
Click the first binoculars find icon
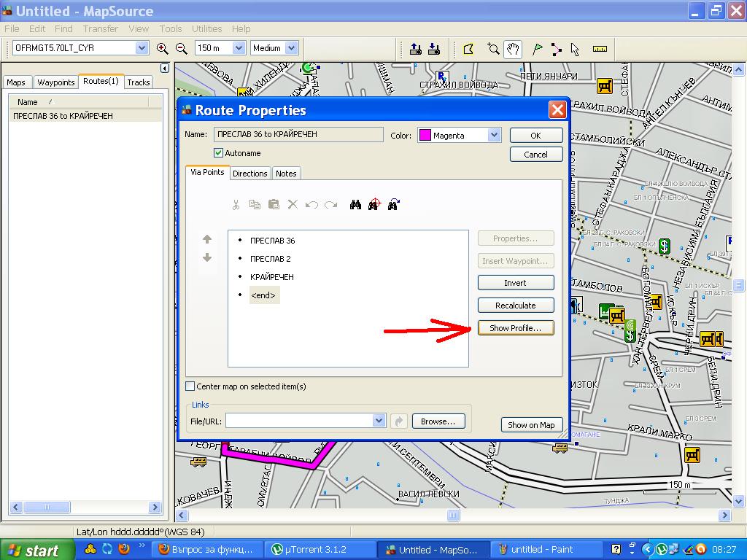(355, 205)
